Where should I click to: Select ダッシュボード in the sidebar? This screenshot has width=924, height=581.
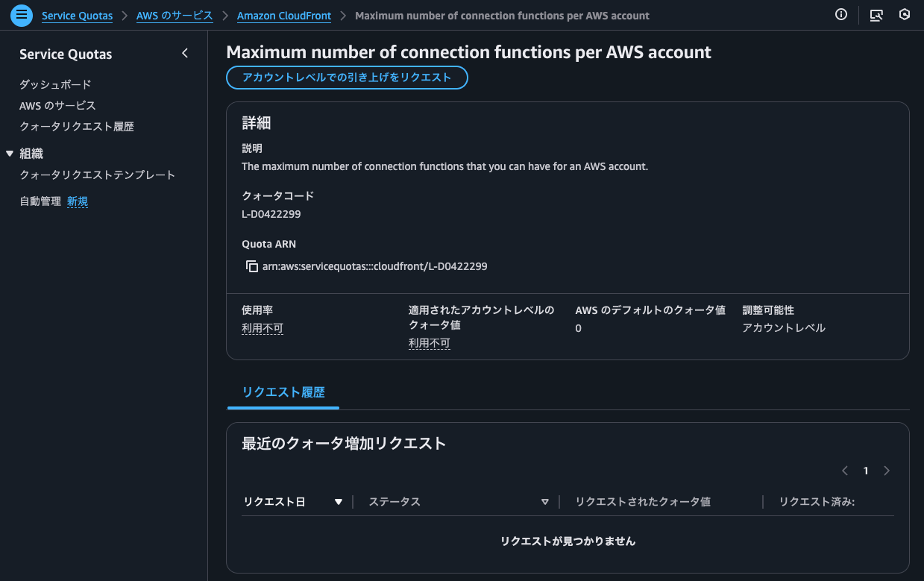(x=54, y=84)
